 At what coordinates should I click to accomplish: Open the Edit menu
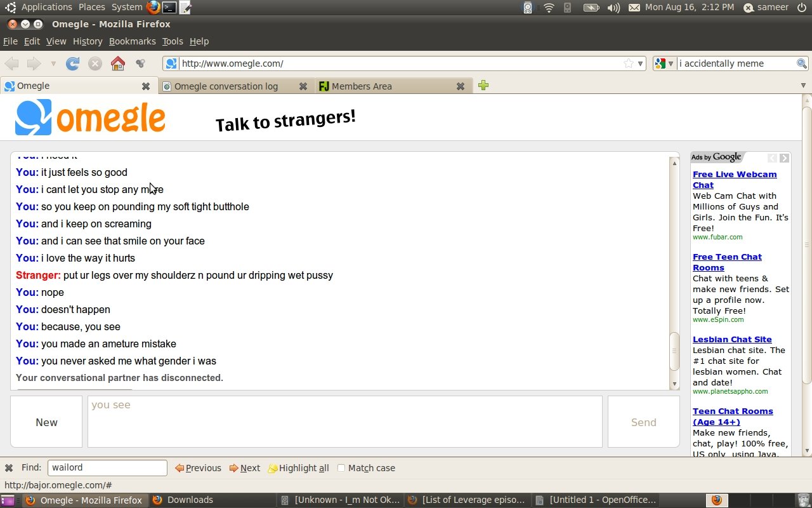click(x=32, y=41)
